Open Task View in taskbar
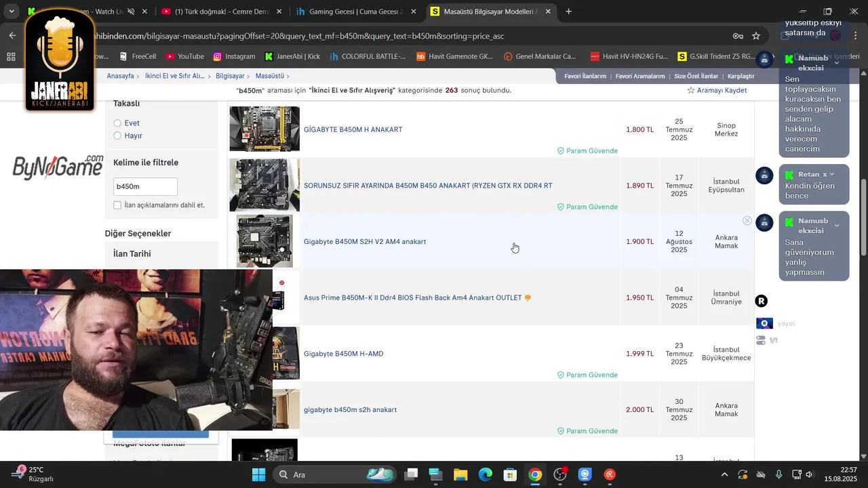 pyautogui.click(x=411, y=474)
